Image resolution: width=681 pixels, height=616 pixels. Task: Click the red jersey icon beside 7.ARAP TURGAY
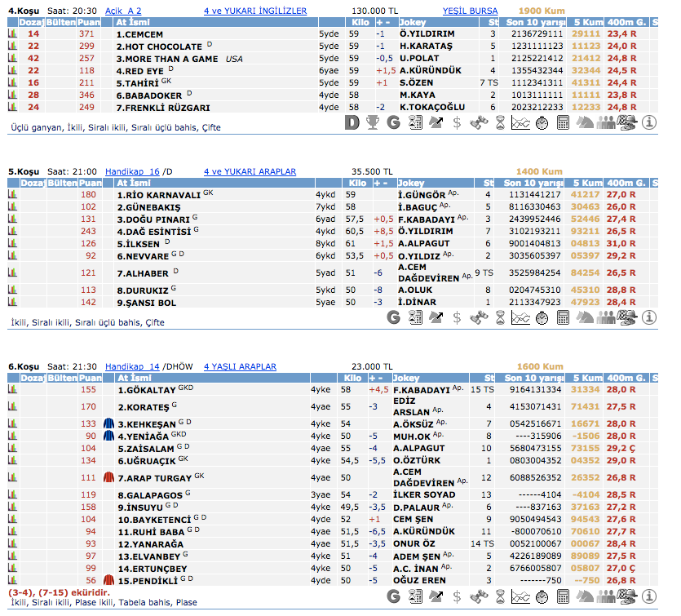tap(108, 477)
